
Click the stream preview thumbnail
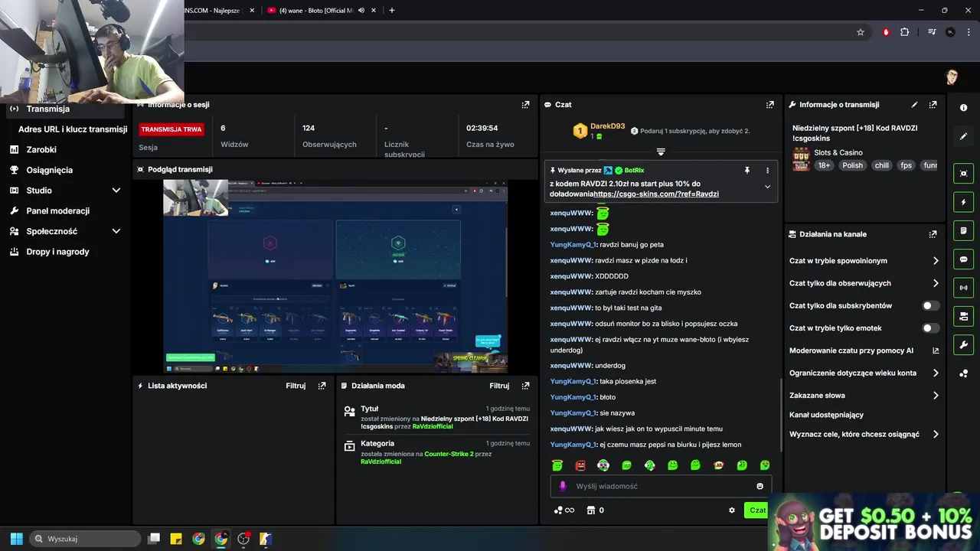click(x=335, y=276)
